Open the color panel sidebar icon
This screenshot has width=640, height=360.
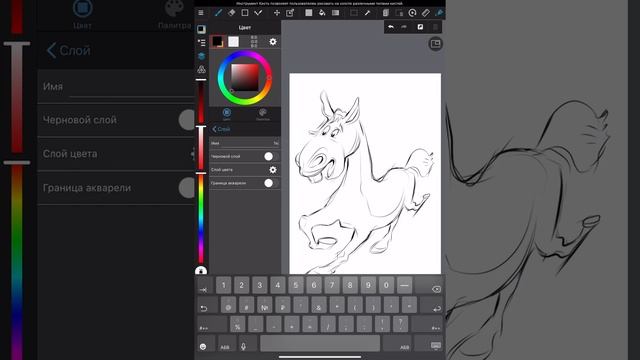click(x=201, y=29)
